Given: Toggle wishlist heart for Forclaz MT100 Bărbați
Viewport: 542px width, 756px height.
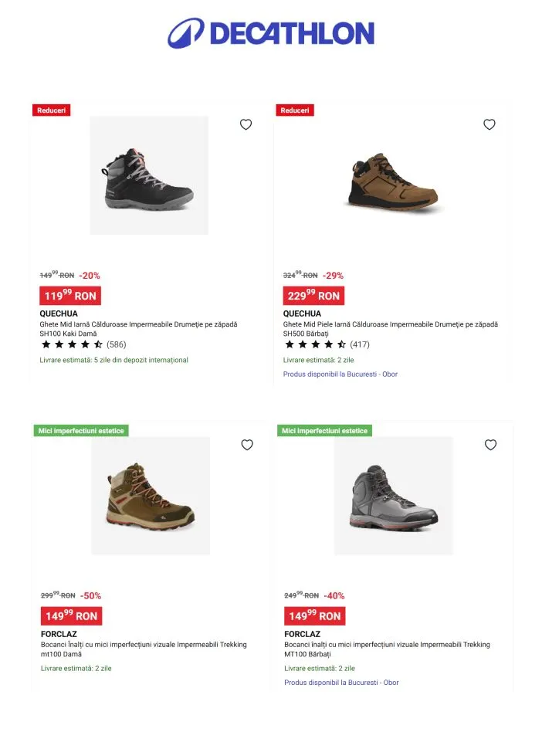Looking at the screenshot, I should click(x=490, y=445).
